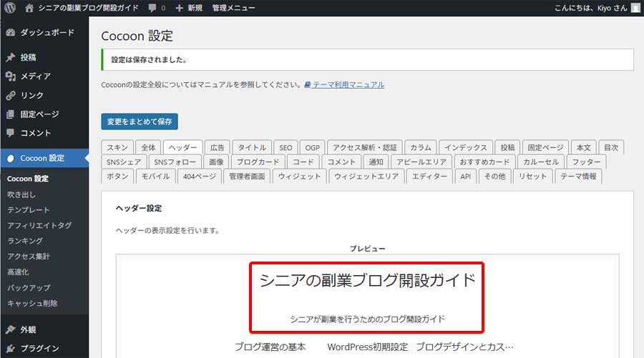
Task: Open the タイトル tab
Action: [x=252, y=148]
